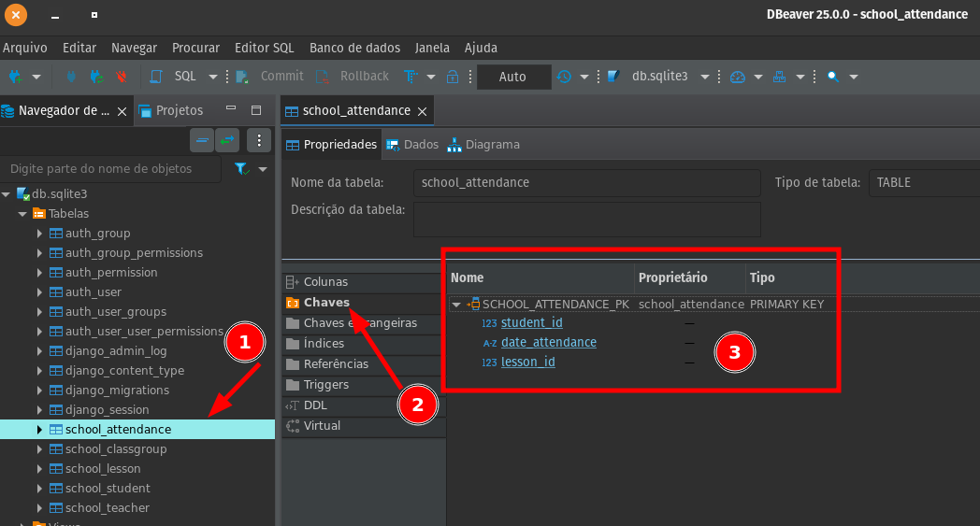Screen dimensions: 980x526
Task: Click the navigator filter funnel icon
Action: coord(241,169)
